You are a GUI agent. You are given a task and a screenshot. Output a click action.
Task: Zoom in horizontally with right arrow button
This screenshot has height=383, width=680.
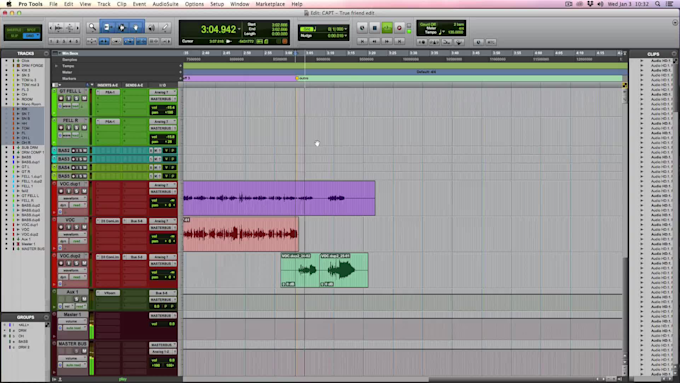(x=78, y=28)
